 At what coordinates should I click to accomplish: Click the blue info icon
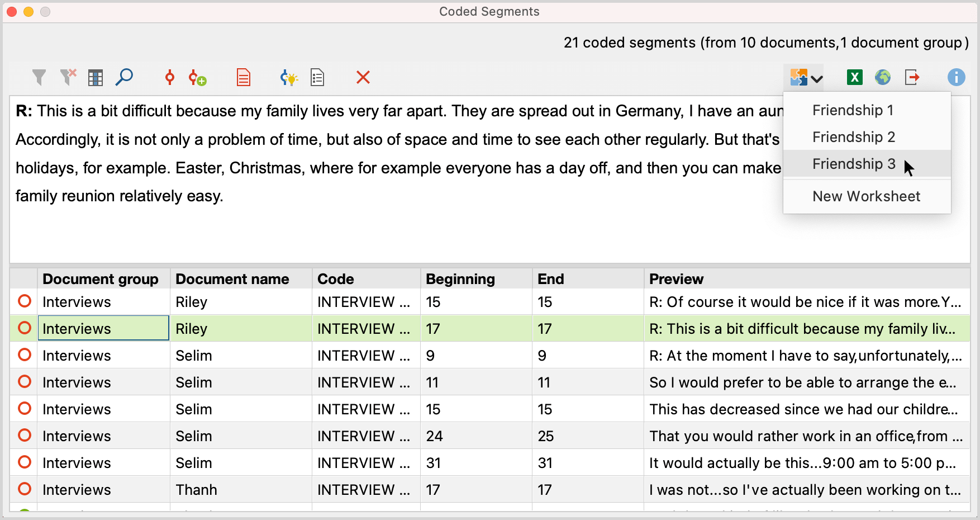coord(956,77)
